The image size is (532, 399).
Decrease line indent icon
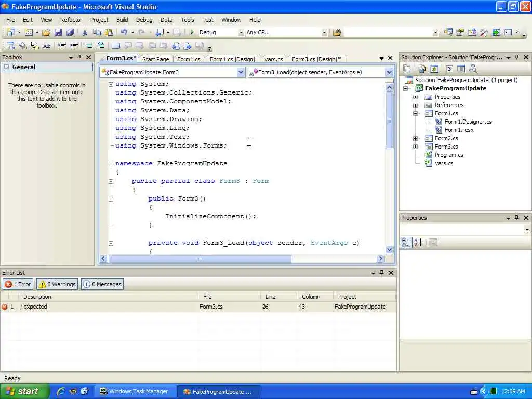coord(62,46)
